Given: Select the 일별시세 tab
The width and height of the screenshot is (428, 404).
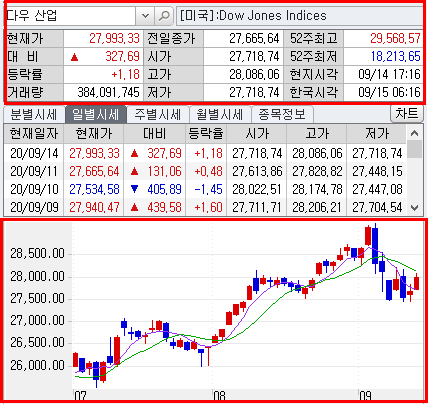Looking at the screenshot, I should click(96, 115).
